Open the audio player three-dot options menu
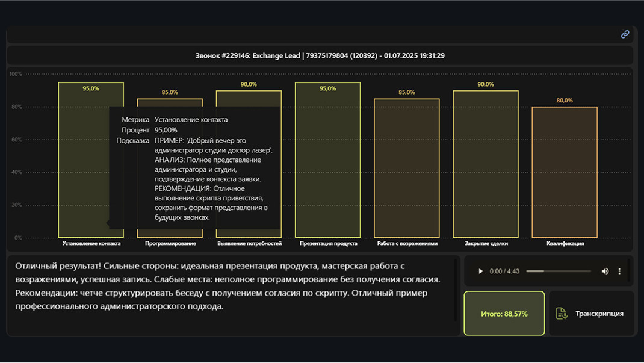The image size is (644, 363). [x=619, y=271]
